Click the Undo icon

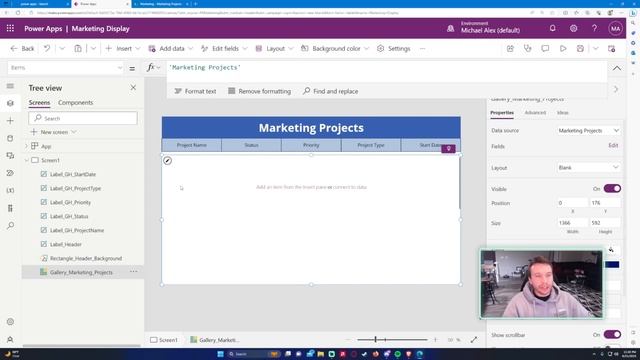[47, 48]
